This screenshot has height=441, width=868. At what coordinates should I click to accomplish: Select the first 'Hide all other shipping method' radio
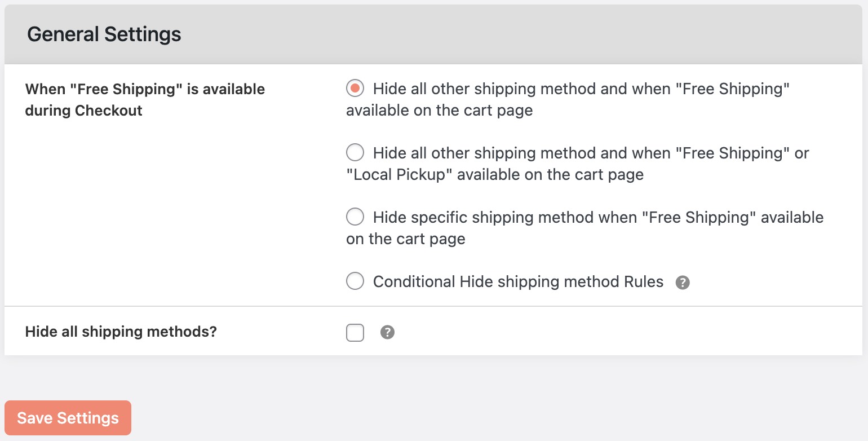(355, 89)
